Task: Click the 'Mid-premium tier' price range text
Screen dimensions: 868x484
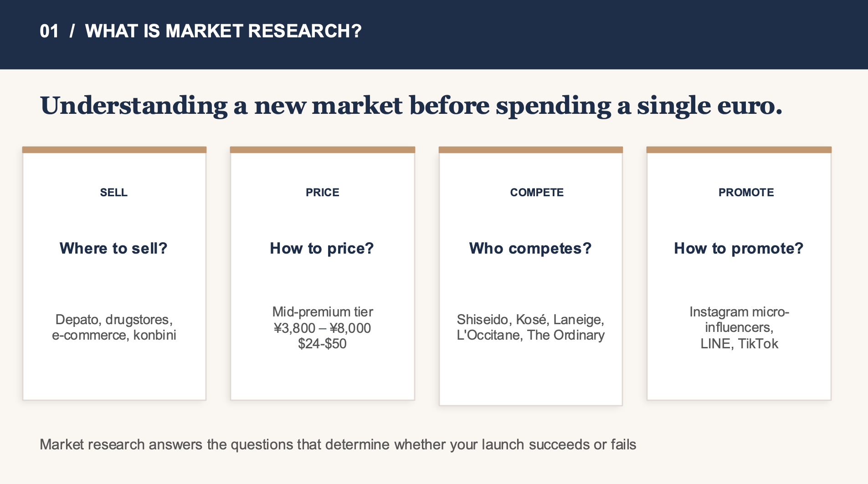Action: click(323, 328)
